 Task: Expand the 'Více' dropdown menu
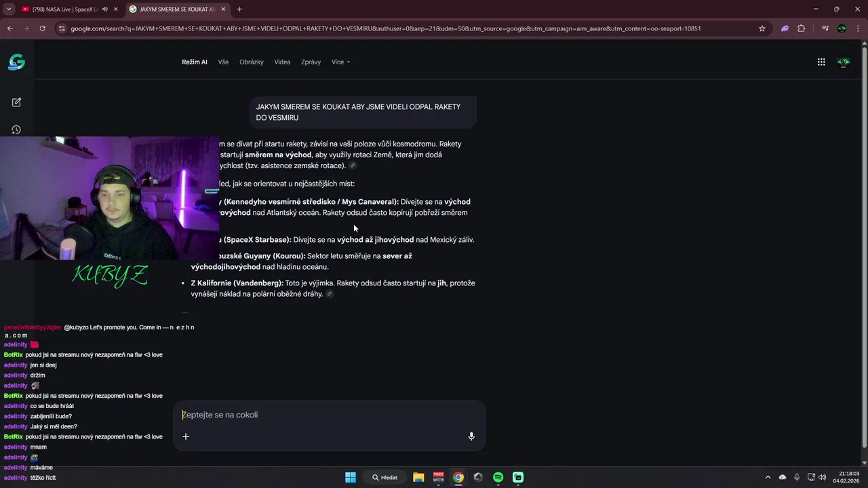coord(340,62)
